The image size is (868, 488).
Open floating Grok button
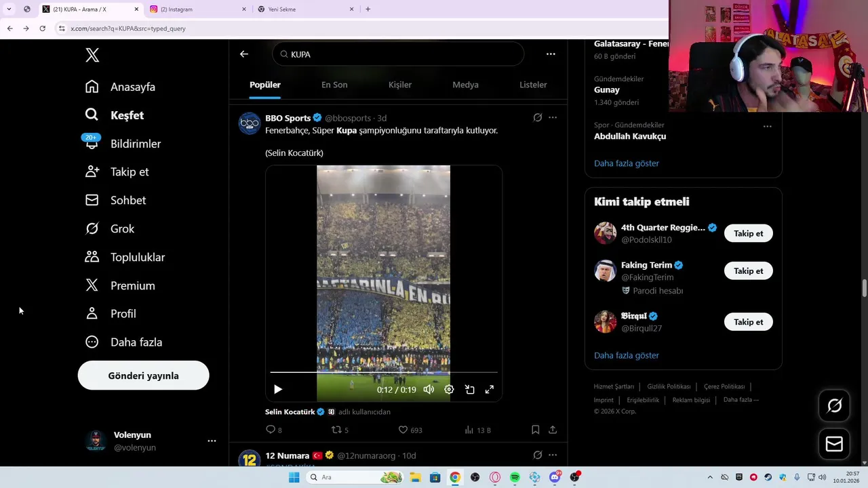click(x=834, y=405)
